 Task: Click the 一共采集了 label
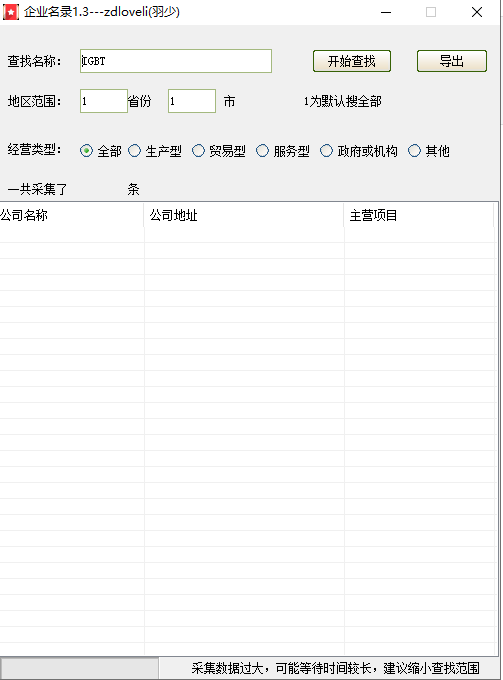click(37, 189)
